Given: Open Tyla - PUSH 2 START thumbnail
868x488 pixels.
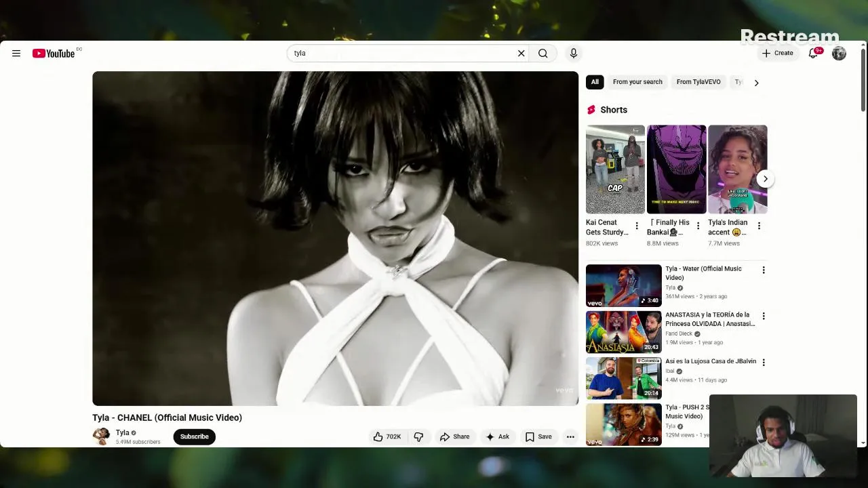Looking at the screenshot, I should [623, 424].
